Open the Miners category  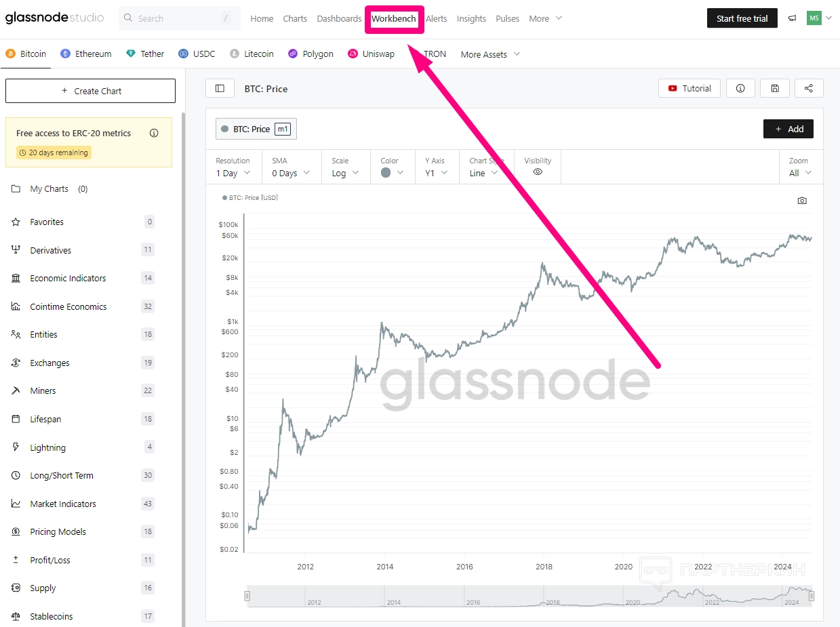click(x=43, y=390)
